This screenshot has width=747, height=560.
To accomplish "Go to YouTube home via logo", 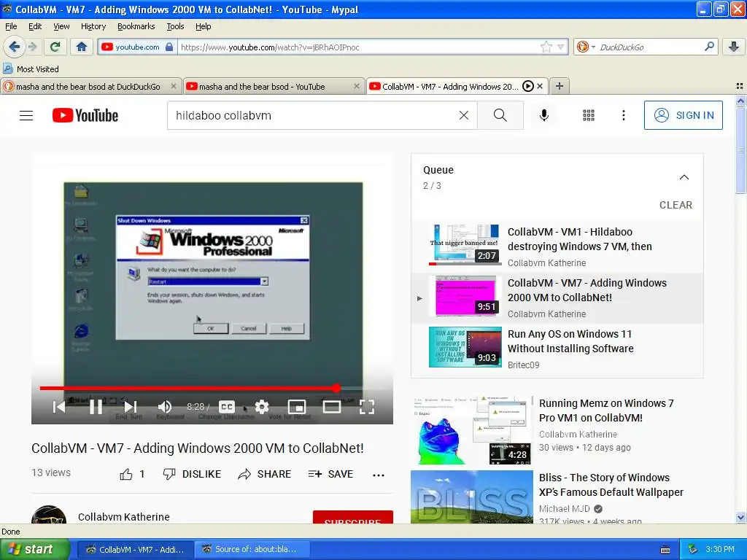I will [85, 115].
